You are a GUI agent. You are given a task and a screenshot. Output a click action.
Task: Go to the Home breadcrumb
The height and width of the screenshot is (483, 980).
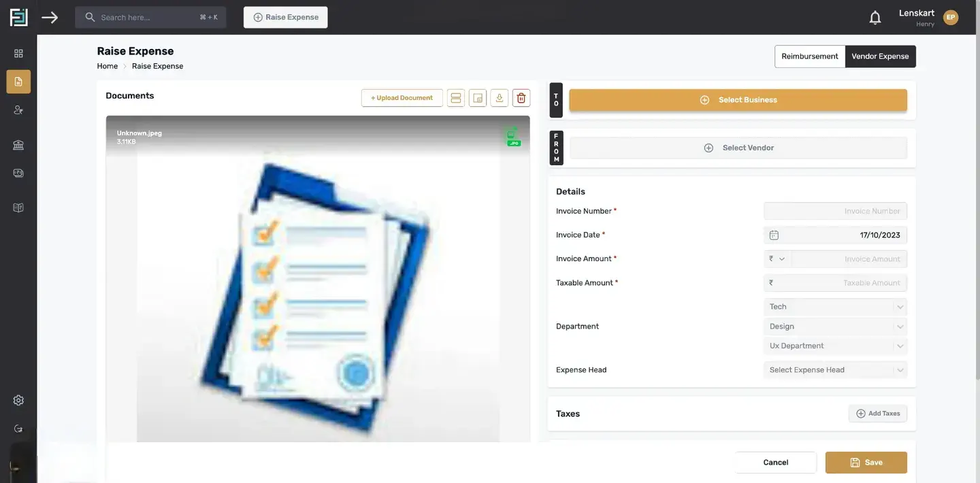(108, 66)
